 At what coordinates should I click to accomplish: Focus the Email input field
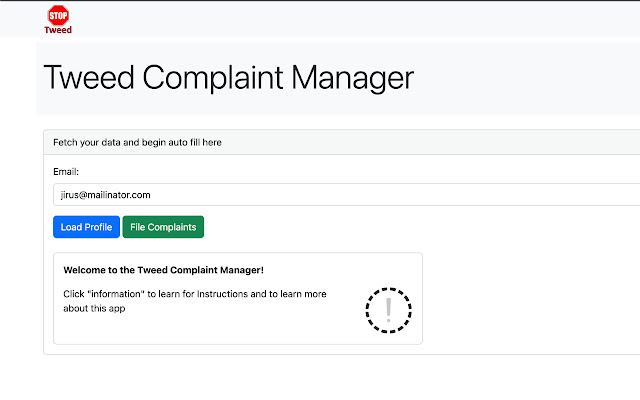tap(346, 195)
